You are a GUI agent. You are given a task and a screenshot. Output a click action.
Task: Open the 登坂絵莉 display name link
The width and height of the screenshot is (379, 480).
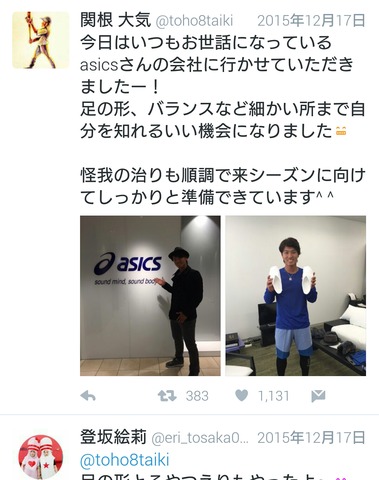[x=113, y=437]
